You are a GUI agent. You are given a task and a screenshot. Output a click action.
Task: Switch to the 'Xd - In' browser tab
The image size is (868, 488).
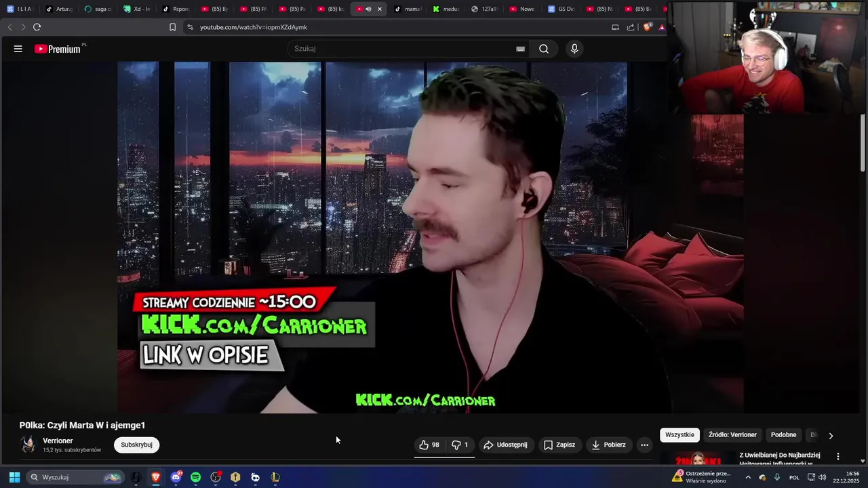[x=137, y=9]
